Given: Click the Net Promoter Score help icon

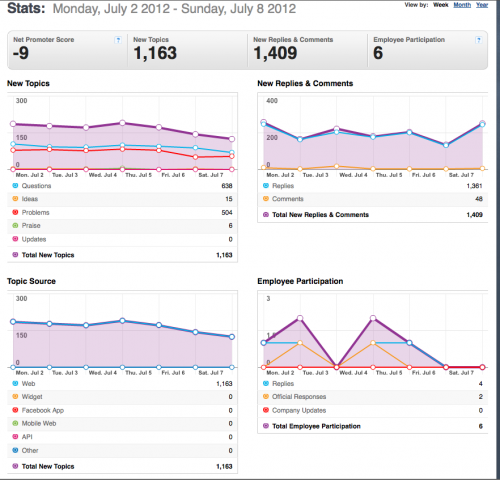Looking at the screenshot, I should (118, 40).
